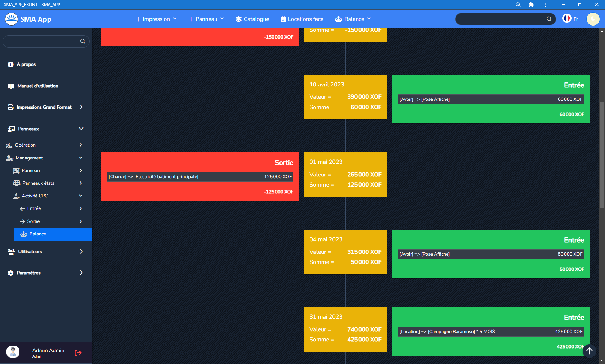Click the scroll-to-top arrow button
Viewport: 605px width, 364px height.
589,351
